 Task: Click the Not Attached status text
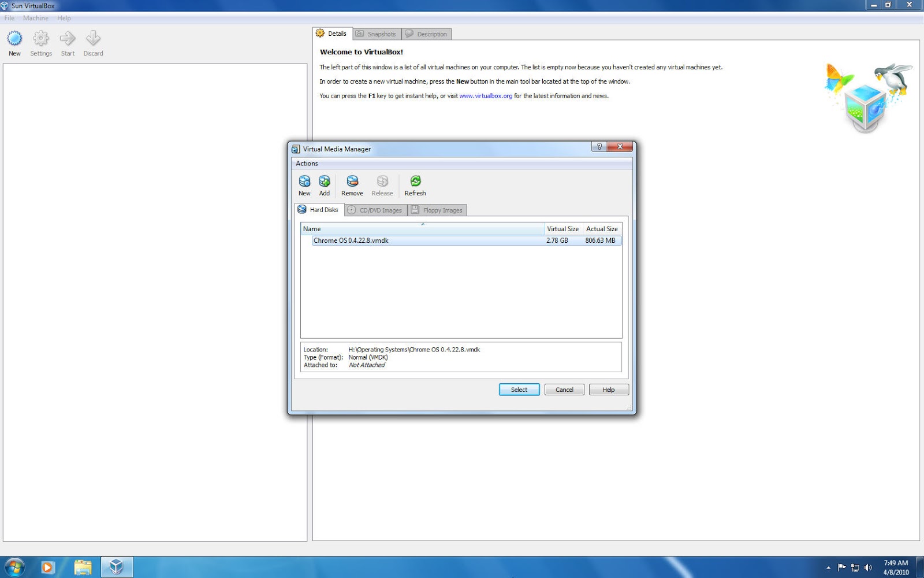367,365
